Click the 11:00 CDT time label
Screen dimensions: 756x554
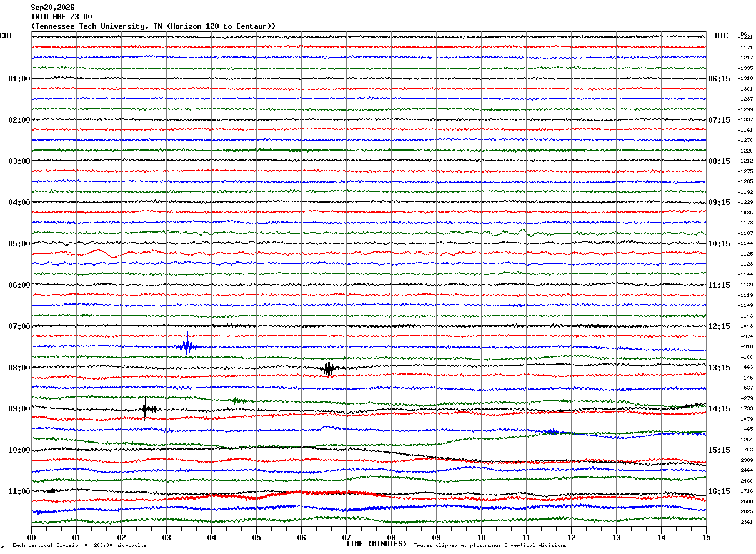pos(19,491)
